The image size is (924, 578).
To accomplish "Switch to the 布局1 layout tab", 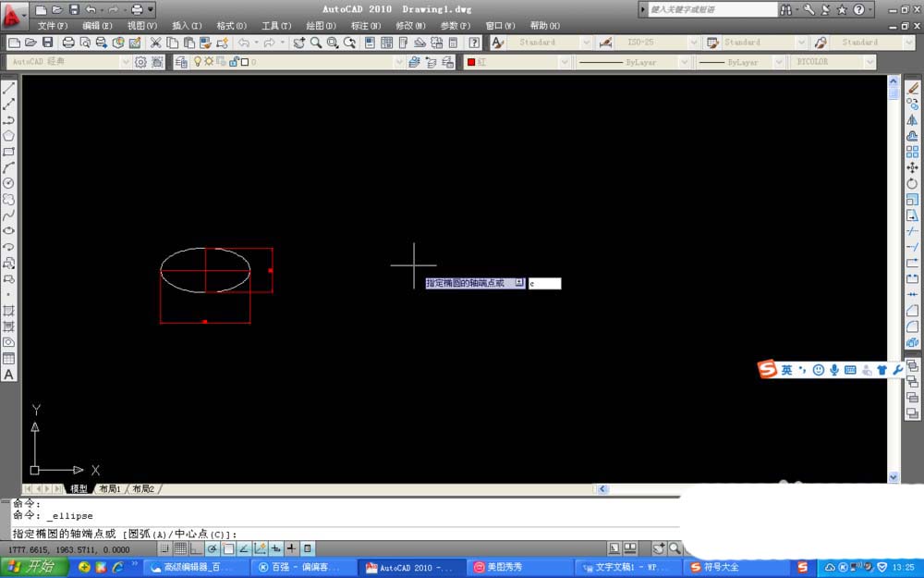I will 110,489.
